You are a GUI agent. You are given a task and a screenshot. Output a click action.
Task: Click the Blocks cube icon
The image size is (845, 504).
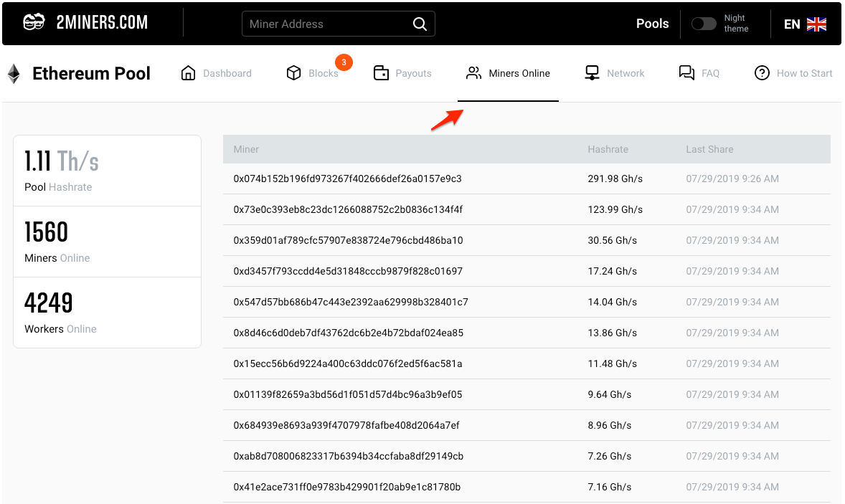[x=293, y=73]
